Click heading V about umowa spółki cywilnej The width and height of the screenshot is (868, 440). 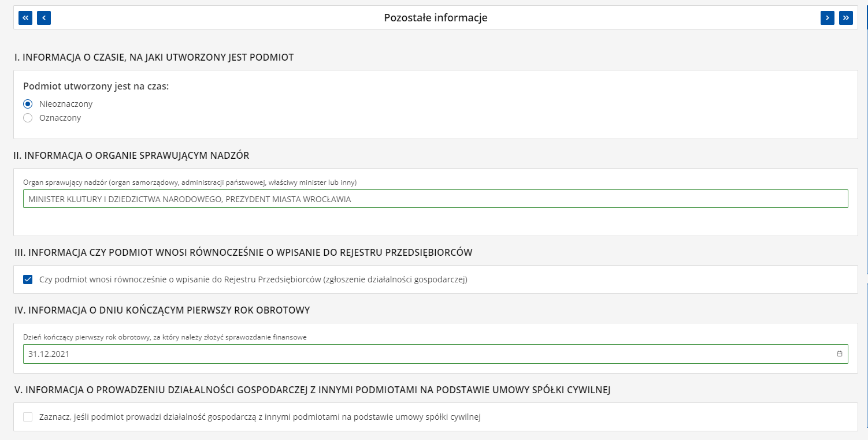313,390
